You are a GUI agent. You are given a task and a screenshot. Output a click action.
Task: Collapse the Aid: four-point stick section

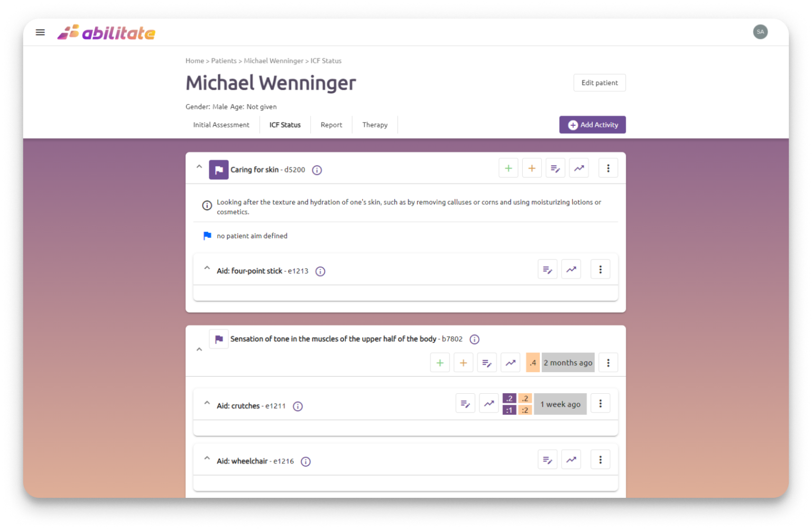(207, 268)
